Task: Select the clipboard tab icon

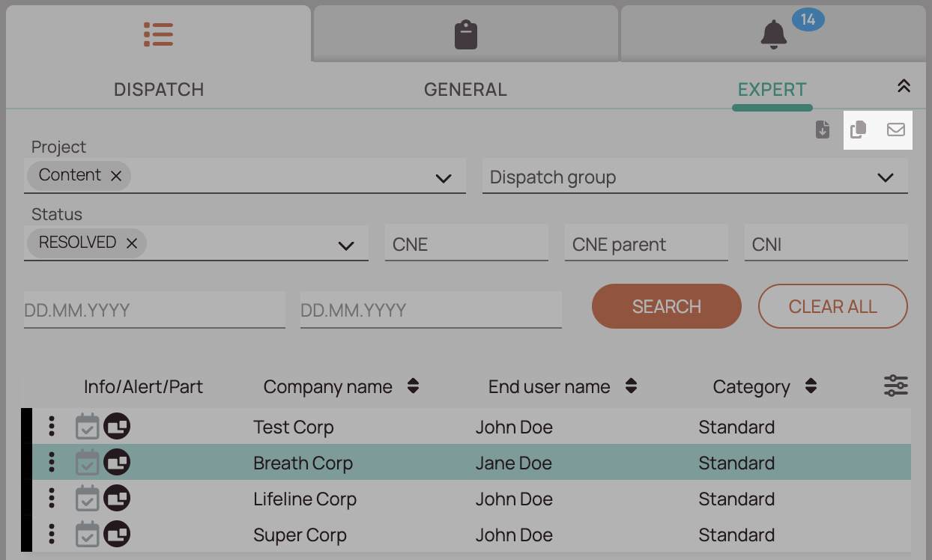Action: 465,33
